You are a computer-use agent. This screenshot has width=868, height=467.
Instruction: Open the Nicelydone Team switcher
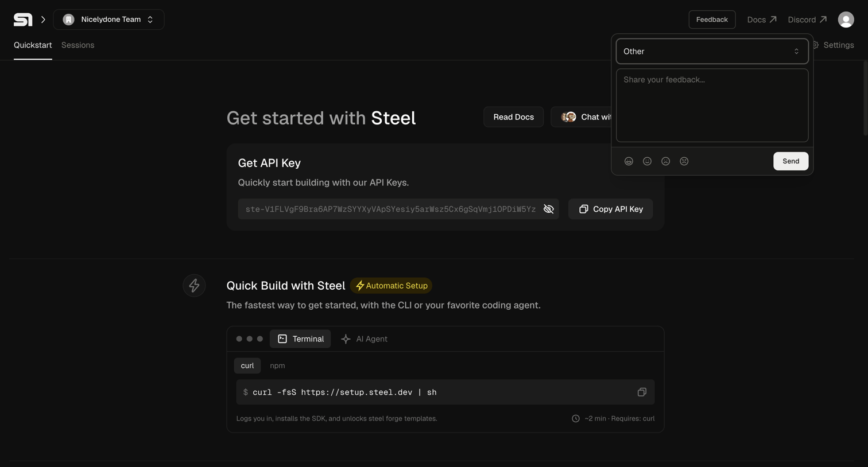[x=108, y=20]
